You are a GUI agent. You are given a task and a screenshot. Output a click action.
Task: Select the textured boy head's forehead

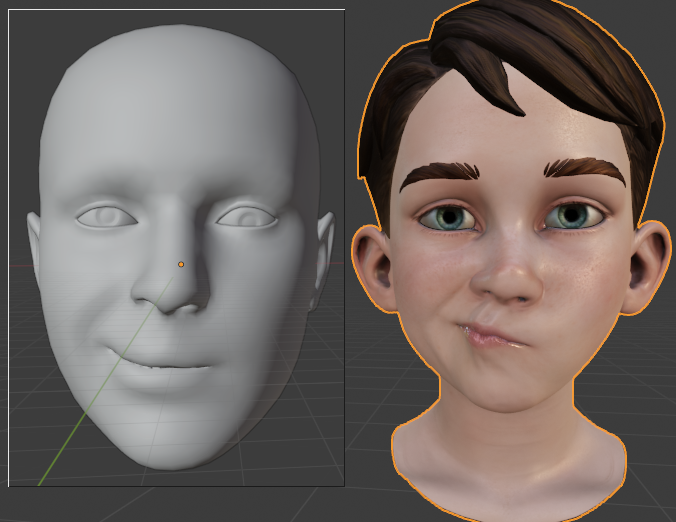(x=513, y=129)
